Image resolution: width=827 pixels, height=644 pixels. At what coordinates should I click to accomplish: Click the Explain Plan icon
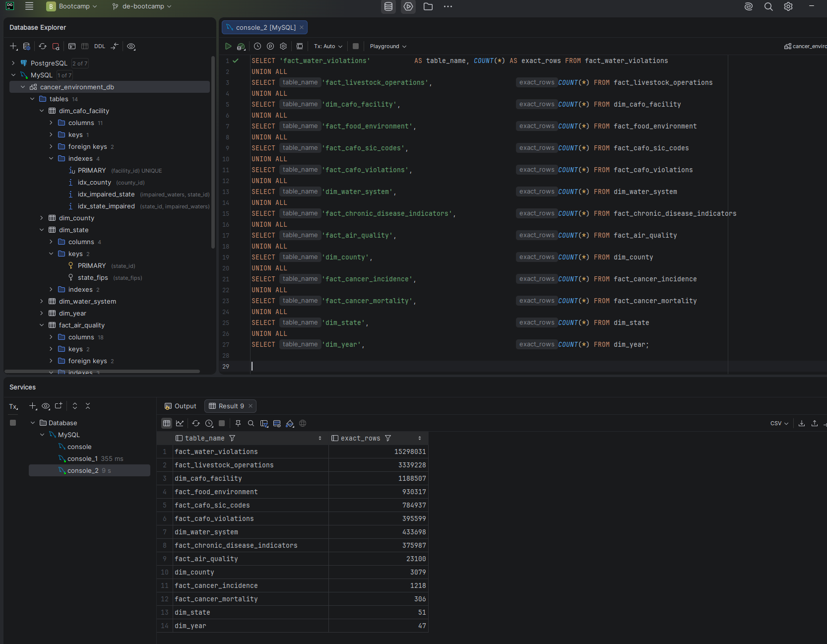241,46
